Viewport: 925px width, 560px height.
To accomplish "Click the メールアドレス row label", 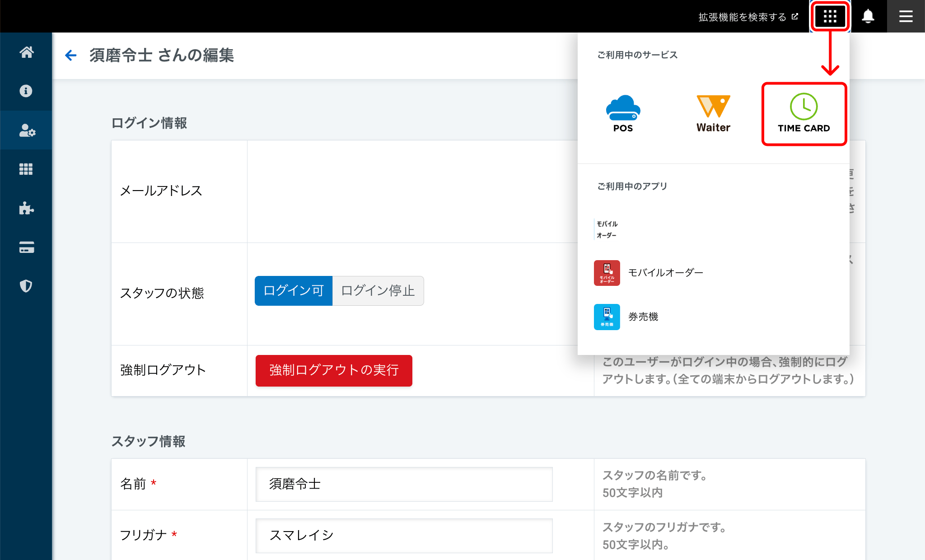I will tap(161, 191).
